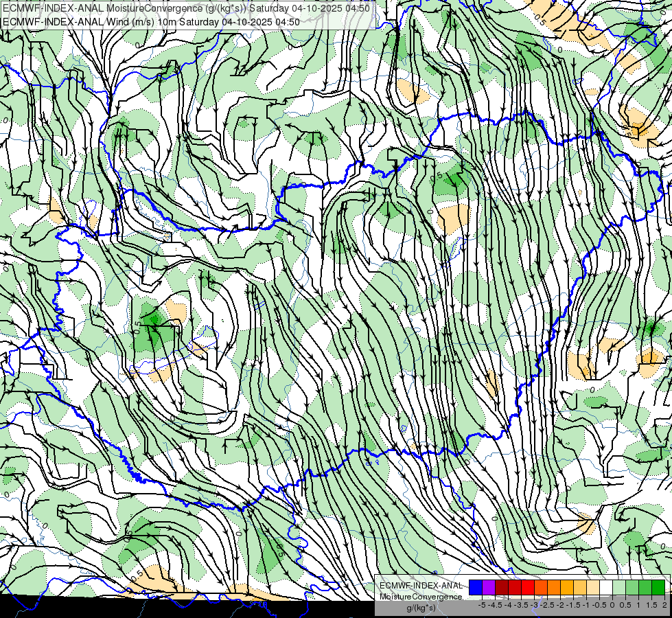Select the maroon swatch between -4.5 and -4

coord(502,587)
